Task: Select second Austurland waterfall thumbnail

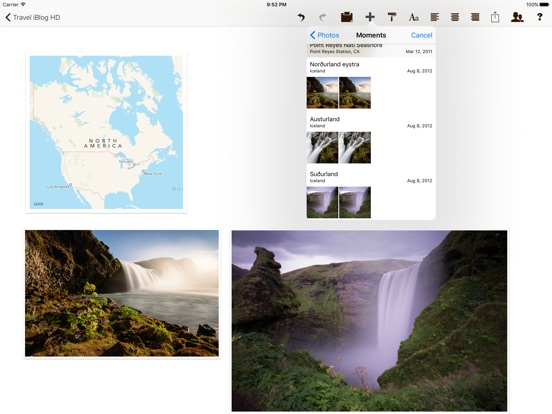Action: (355, 148)
